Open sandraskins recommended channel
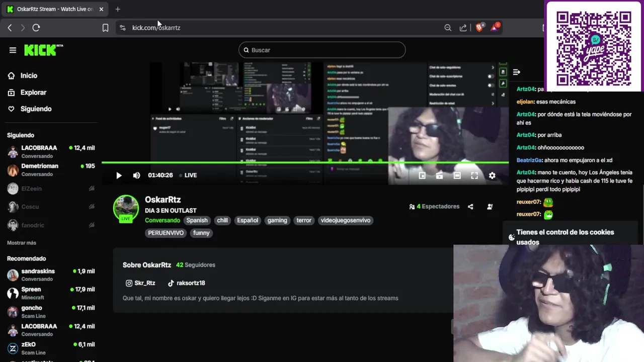The height and width of the screenshot is (362, 644). click(x=51, y=275)
